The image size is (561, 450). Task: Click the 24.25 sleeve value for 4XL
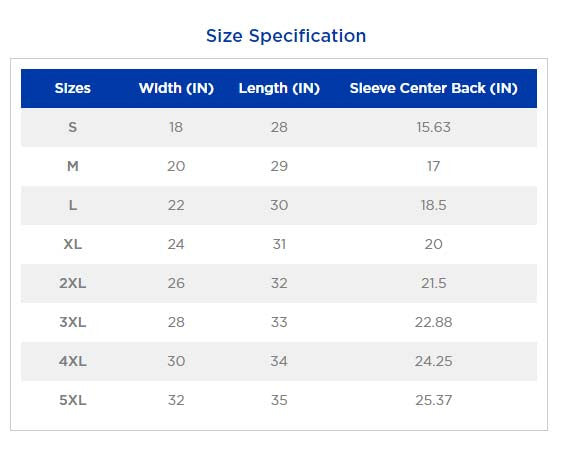point(433,361)
